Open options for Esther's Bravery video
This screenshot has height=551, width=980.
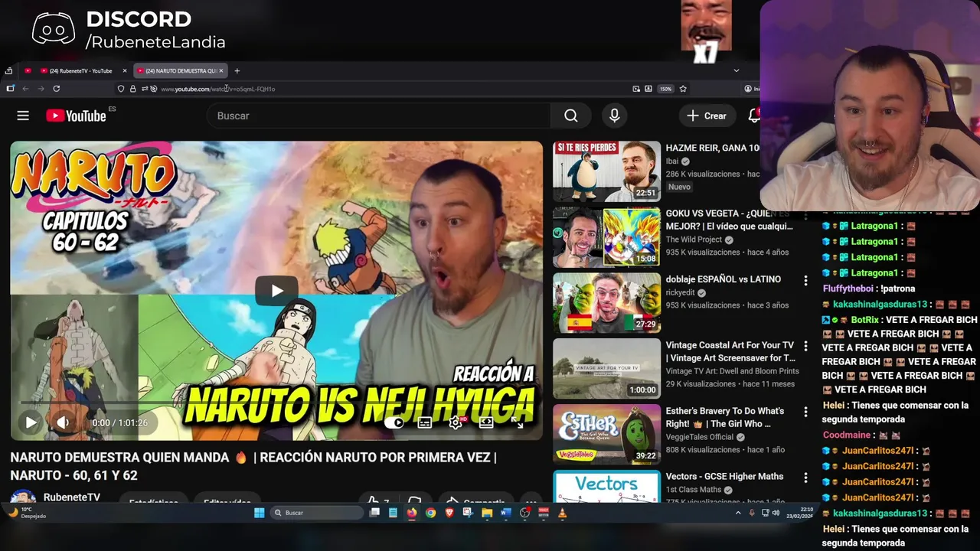805,412
